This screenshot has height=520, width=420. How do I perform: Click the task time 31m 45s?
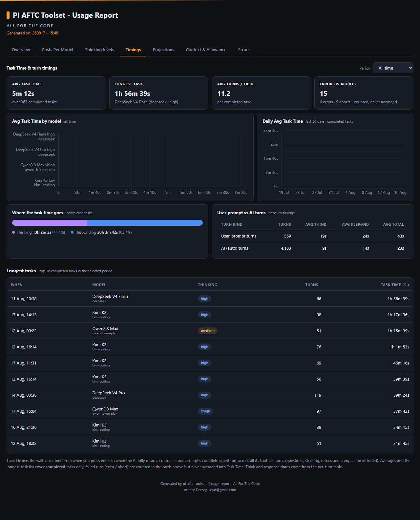[401, 444]
